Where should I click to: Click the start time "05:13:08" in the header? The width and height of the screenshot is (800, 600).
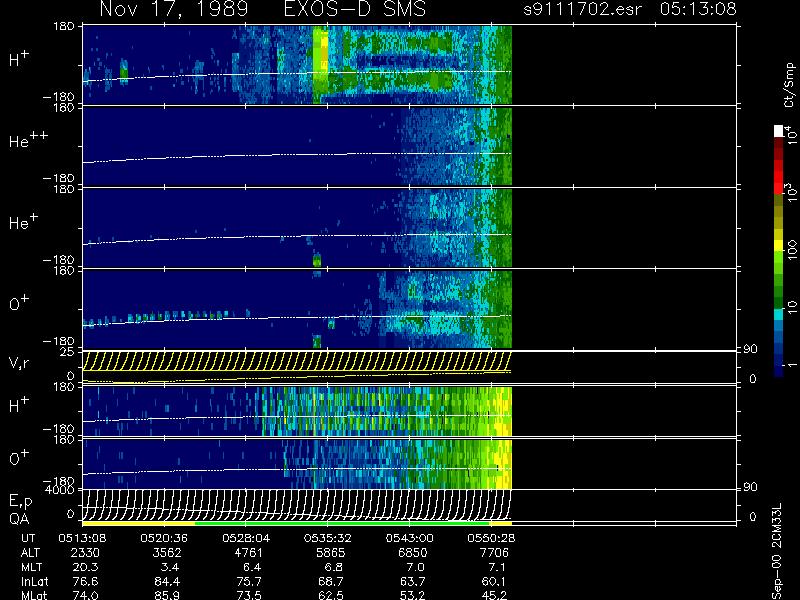tap(698, 9)
